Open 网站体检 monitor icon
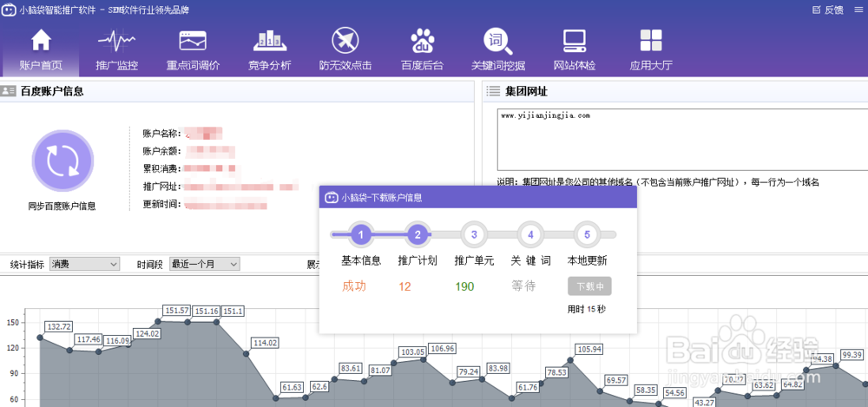Image resolution: width=868 pixels, height=407 pixels. pyautogui.click(x=575, y=41)
